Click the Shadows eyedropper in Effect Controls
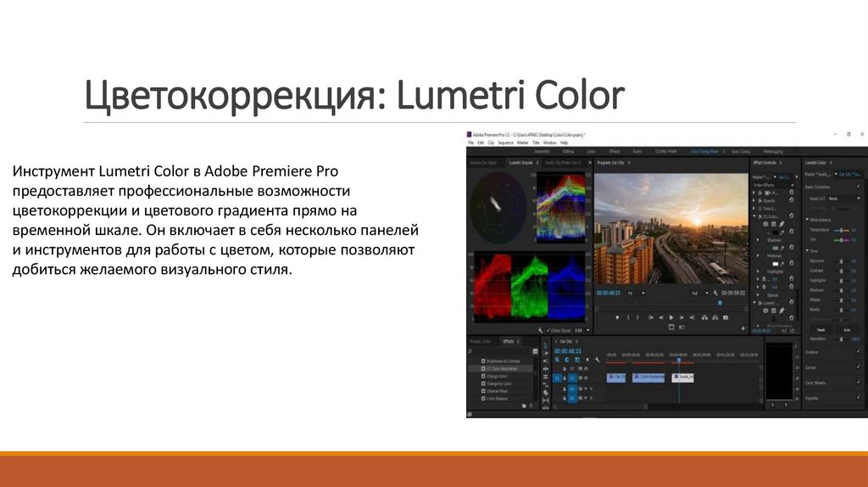Screen dimensions: 868x487 click(x=782, y=232)
